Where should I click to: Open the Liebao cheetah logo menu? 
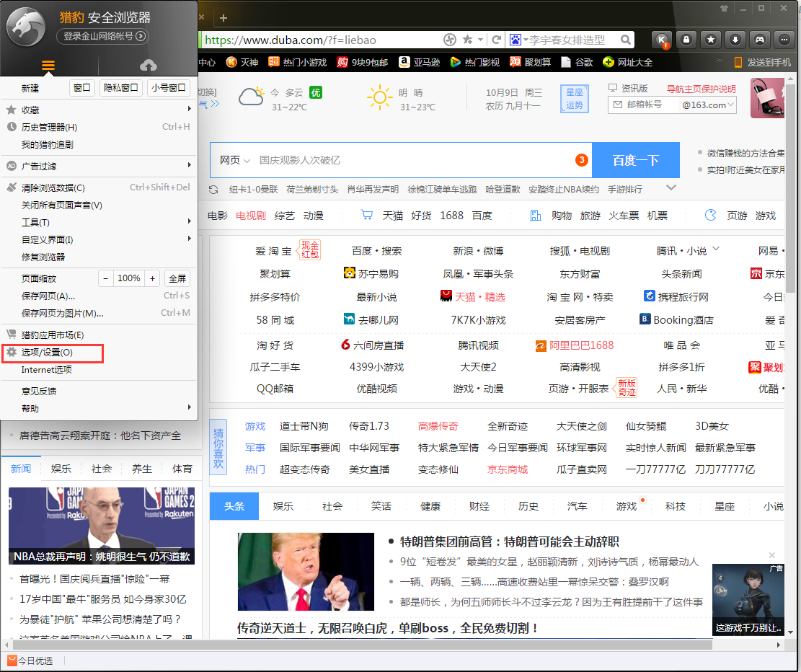pos(26,29)
